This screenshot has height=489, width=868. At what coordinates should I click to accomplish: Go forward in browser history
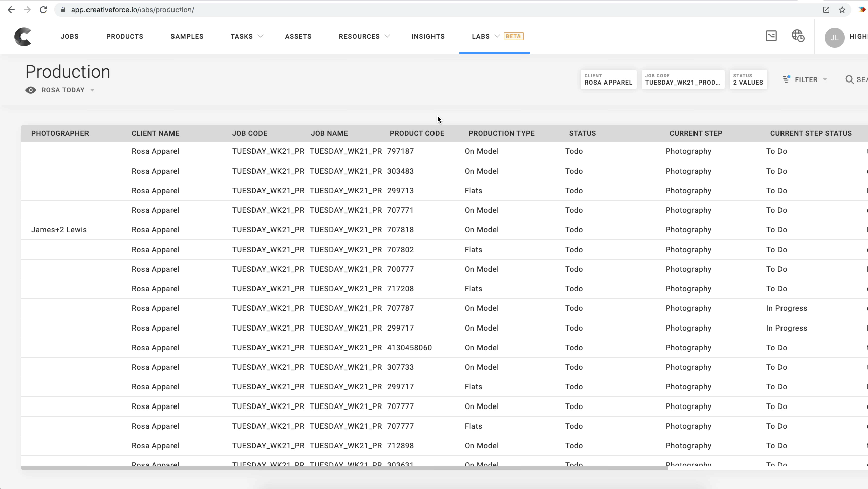27,10
